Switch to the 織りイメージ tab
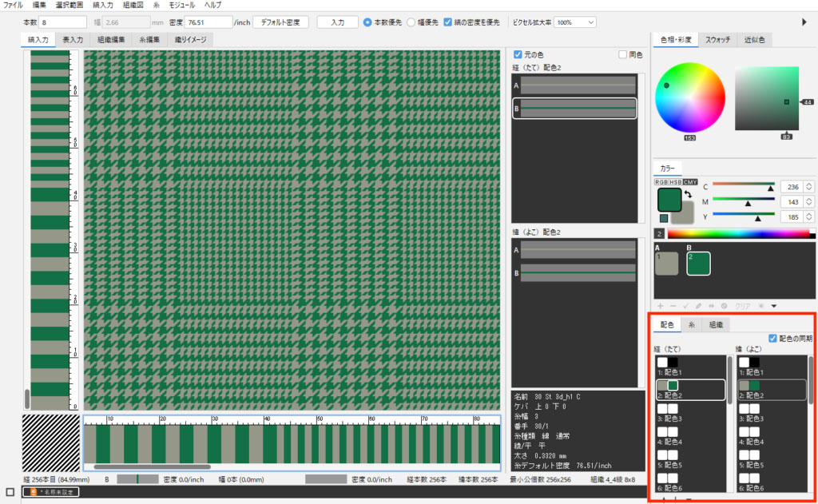The height and width of the screenshot is (504, 818). (x=192, y=38)
